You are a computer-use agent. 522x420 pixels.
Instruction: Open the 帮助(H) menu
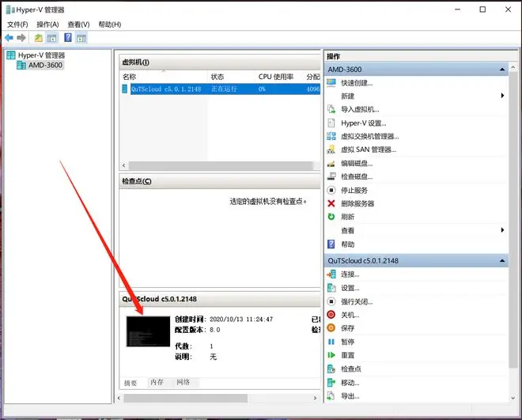pyautogui.click(x=109, y=25)
